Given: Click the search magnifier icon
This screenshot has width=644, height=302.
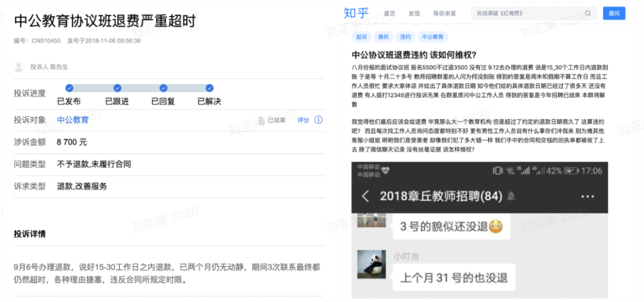Looking at the screenshot, I should [x=587, y=13].
